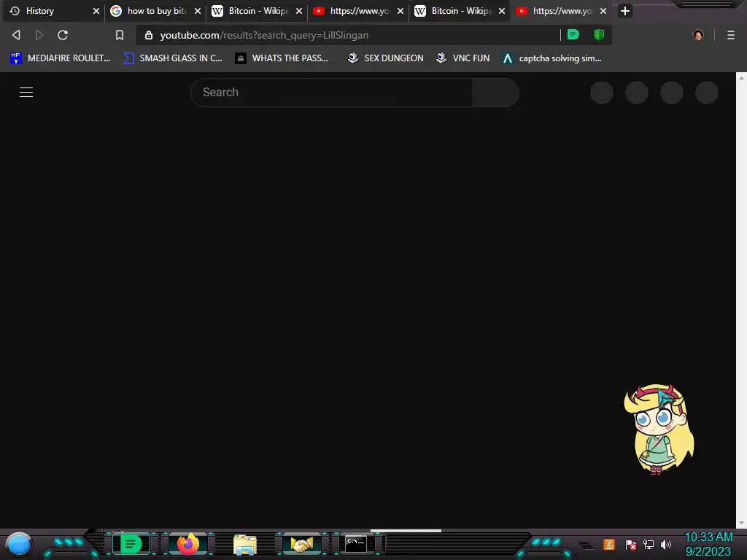Click the first placeholder circle in YouTube header
Image resolution: width=747 pixels, height=560 pixels.
(x=602, y=93)
